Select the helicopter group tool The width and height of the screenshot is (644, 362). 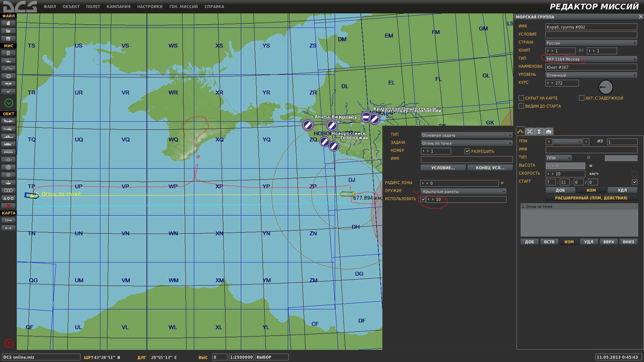(x=8, y=129)
